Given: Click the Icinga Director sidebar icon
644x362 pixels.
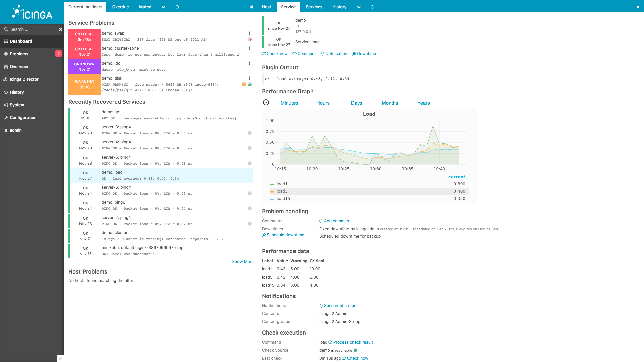Looking at the screenshot, I should pos(6,79).
